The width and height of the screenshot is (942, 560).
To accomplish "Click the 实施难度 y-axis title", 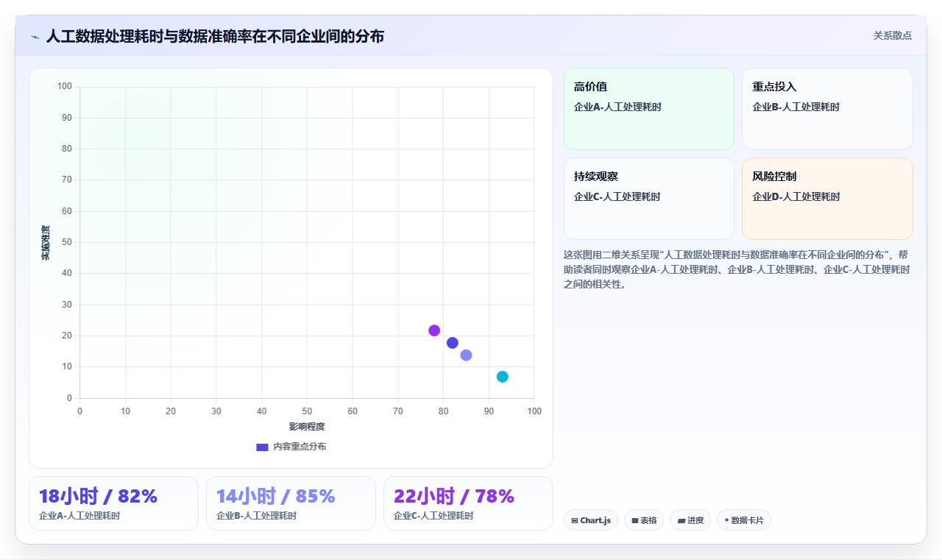I will tap(46, 243).
